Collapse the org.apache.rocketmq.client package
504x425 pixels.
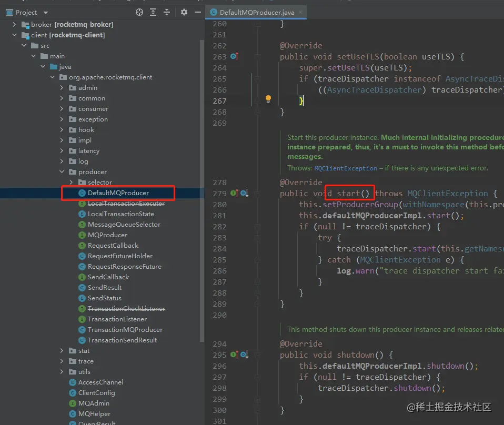coord(53,77)
